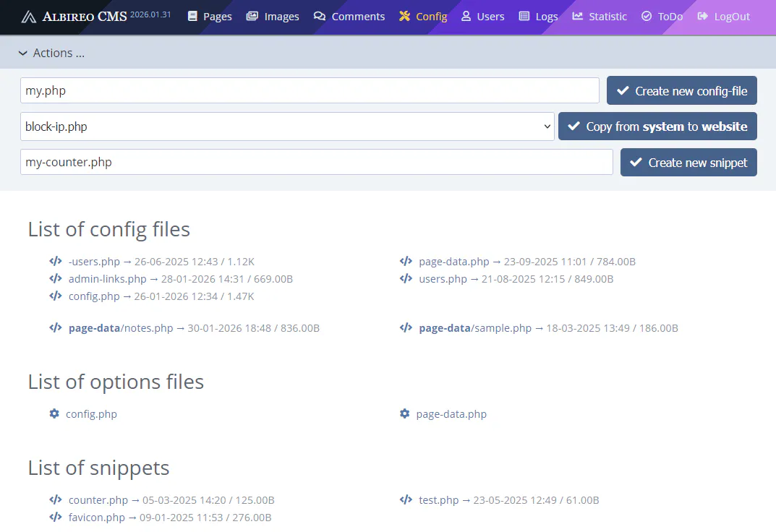The height and width of the screenshot is (532, 776).
Task: Click the Create new snippet button
Action: point(688,162)
